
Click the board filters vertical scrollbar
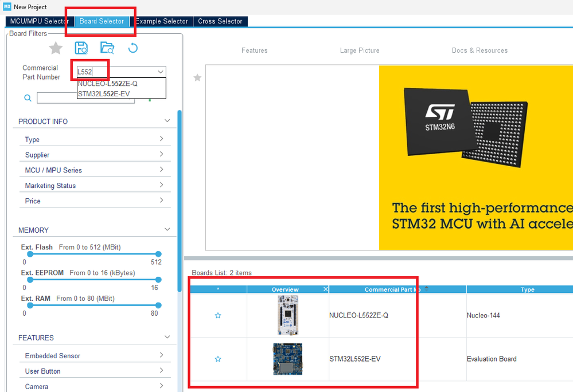(180, 201)
